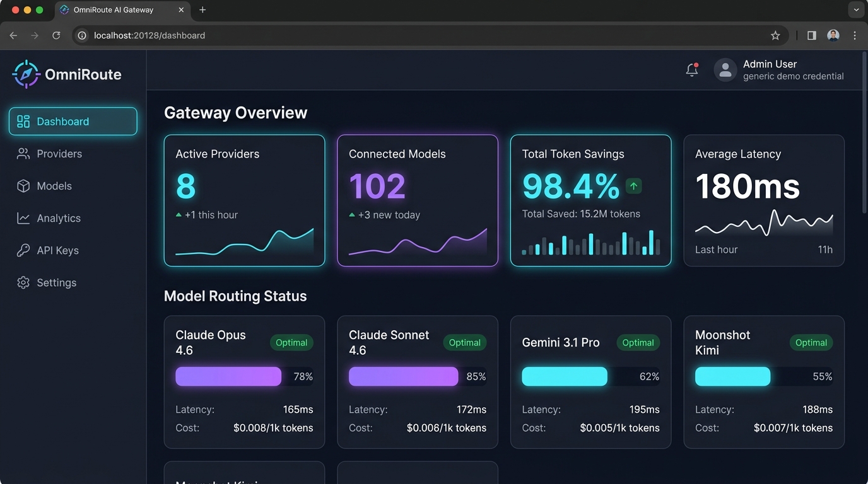Click the OmniRoute compass logo icon
This screenshot has height=484, width=868.
coord(26,74)
